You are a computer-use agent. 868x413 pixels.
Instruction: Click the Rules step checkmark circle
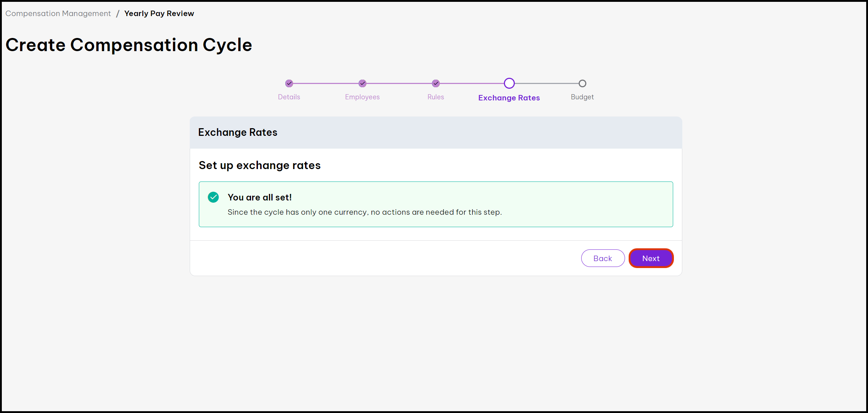(436, 83)
